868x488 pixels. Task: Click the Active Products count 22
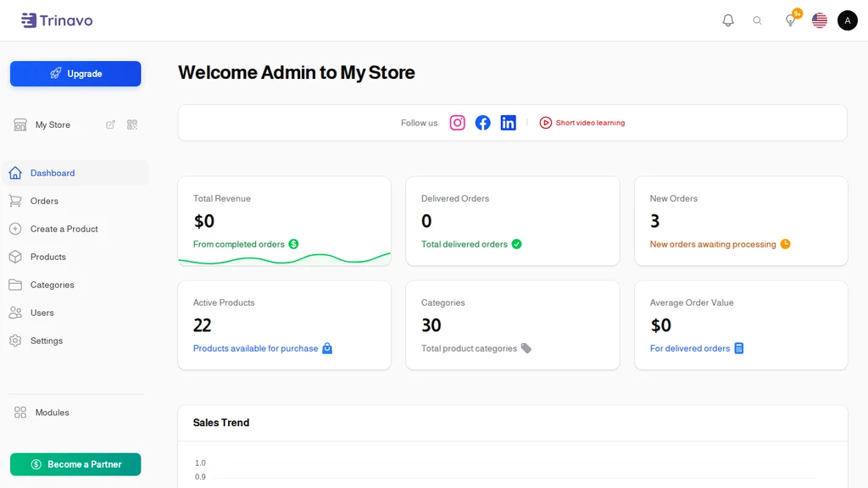coord(202,325)
